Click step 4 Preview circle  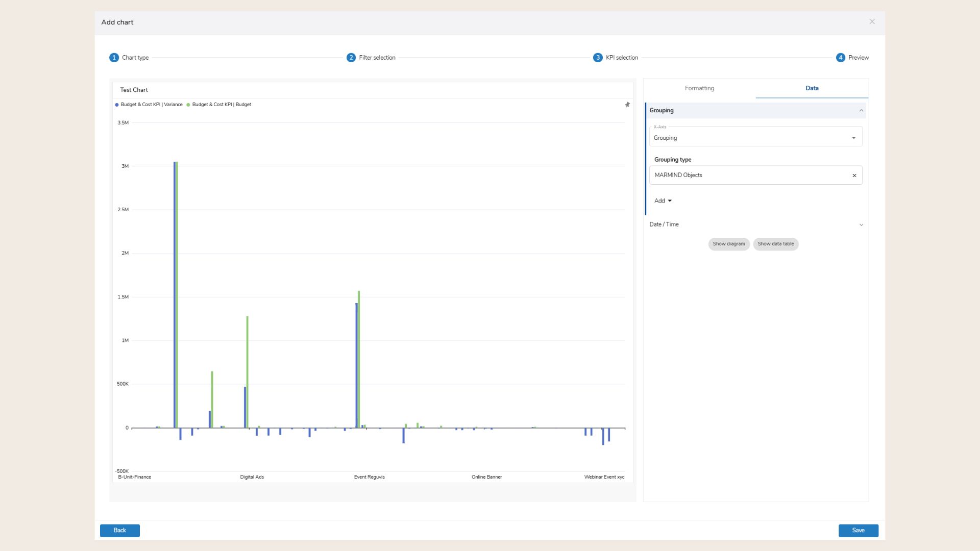point(840,58)
